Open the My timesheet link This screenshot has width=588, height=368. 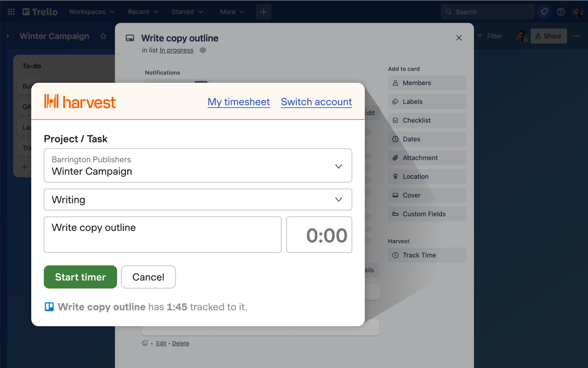point(238,102)
